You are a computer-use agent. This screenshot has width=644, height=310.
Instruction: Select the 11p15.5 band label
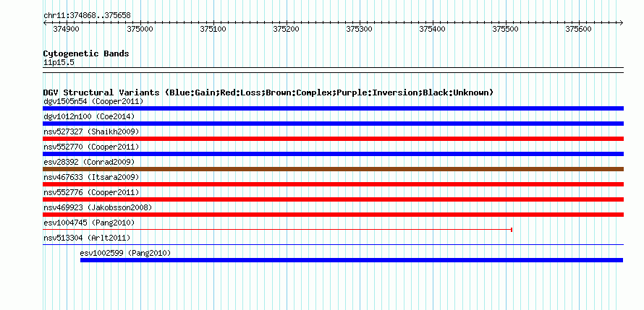coord(59,63)
